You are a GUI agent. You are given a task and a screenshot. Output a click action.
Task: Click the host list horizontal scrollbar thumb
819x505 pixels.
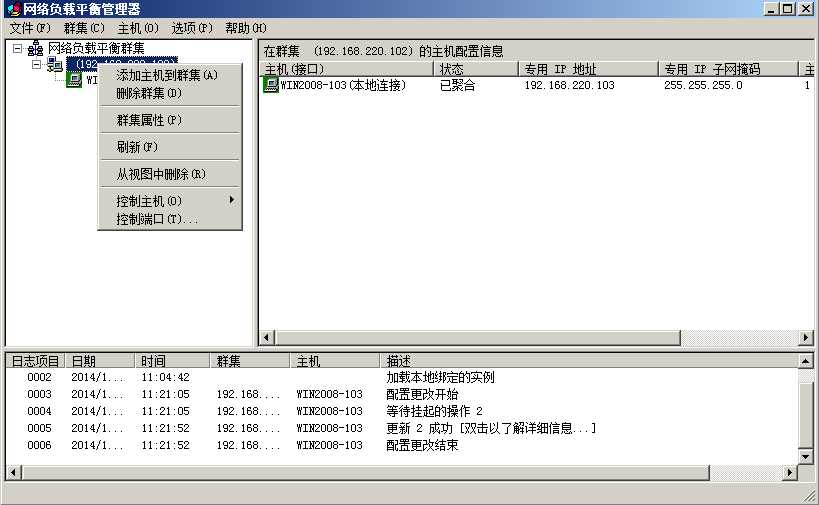pos(477,338)
